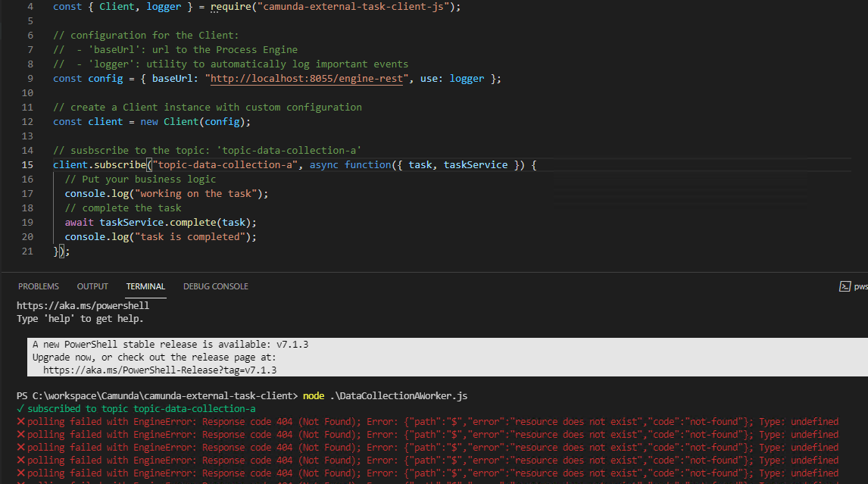This screenshot has height=484, width=868.
Task: Select line number 12 in the gutter
Action: click(x=28, y=122)
